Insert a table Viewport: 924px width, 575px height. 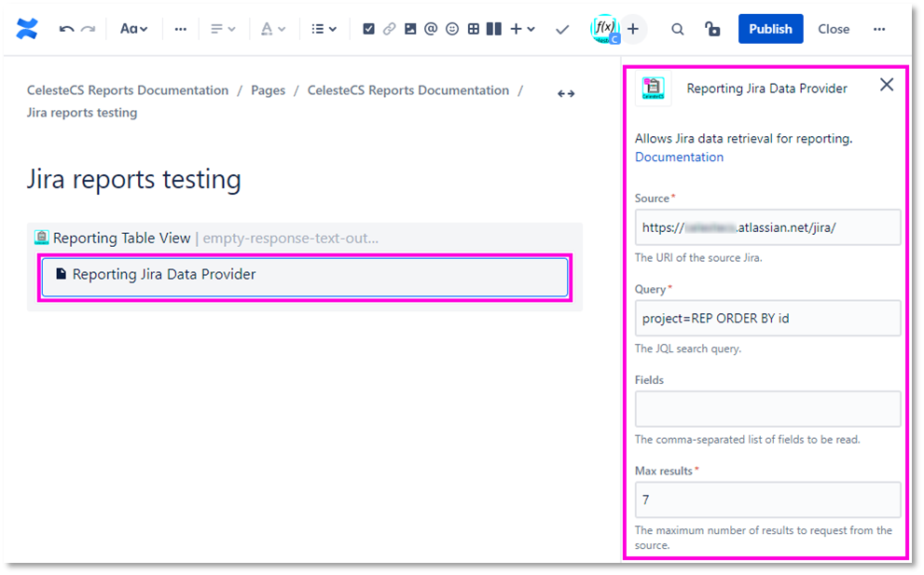[474, 29]
